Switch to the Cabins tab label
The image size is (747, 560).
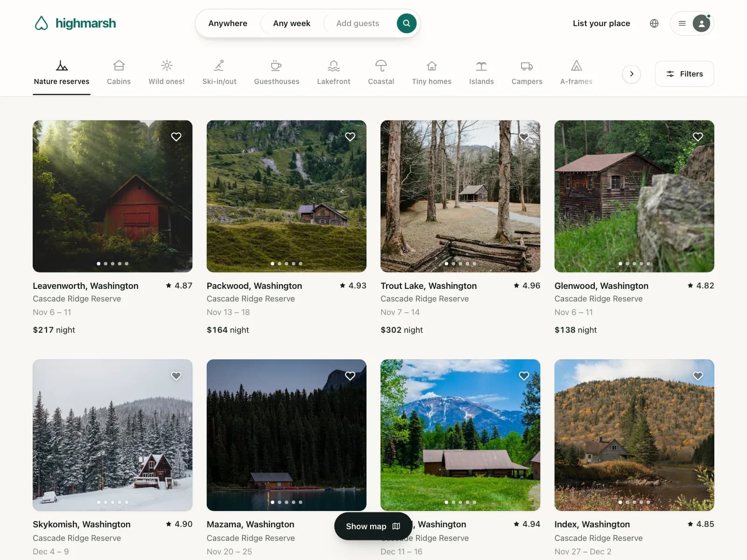click(119, 82)
